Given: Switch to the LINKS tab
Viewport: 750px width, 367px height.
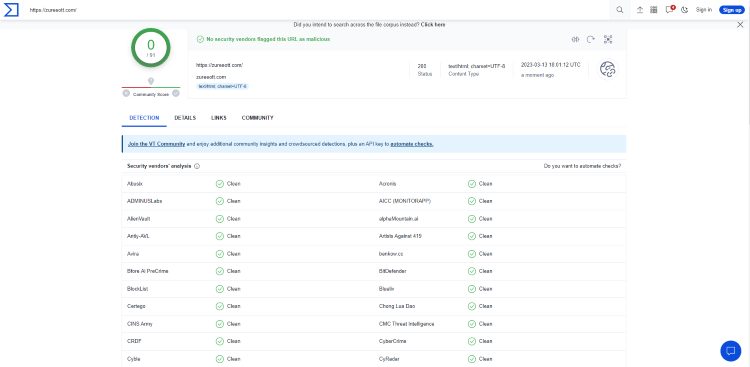Looking at the screenshot, I should (x=219, y=118).
